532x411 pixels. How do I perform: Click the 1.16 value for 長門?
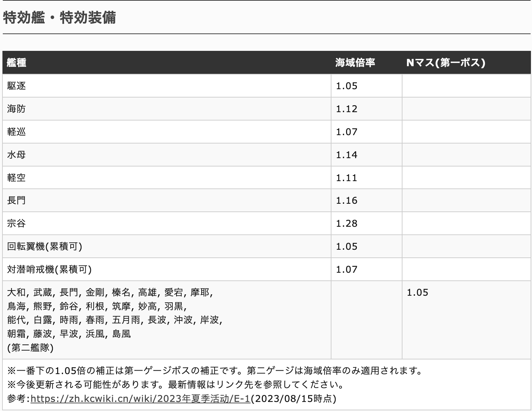tap(346, 201)
